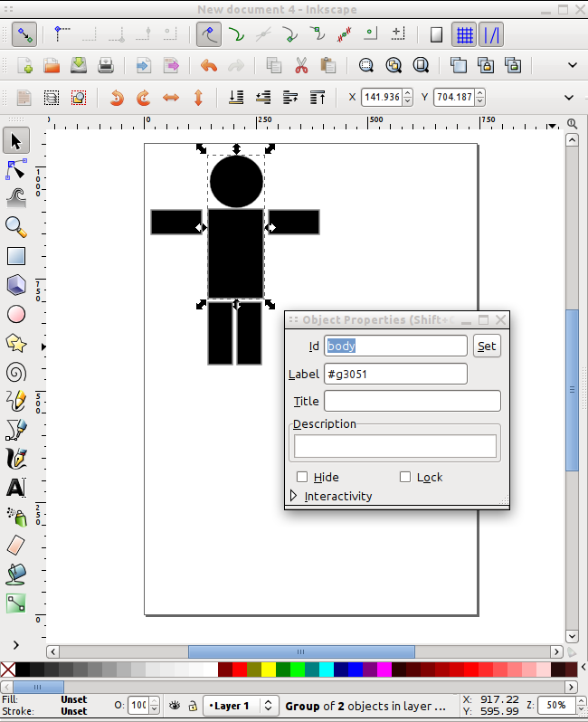Flip selection vertically
This screenshot has height=722, width=588.
pos(198,98)
